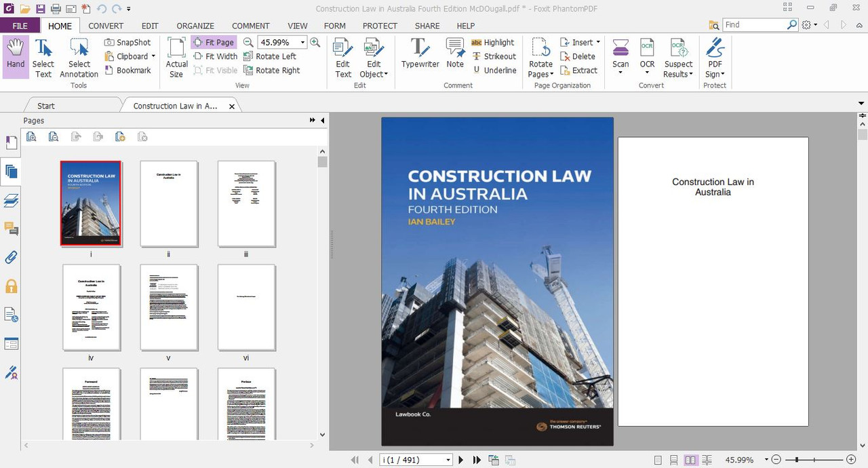Viewport: 868px width, 468px height.
Task: Redo the last action
Action: click(x=116, y=9)
